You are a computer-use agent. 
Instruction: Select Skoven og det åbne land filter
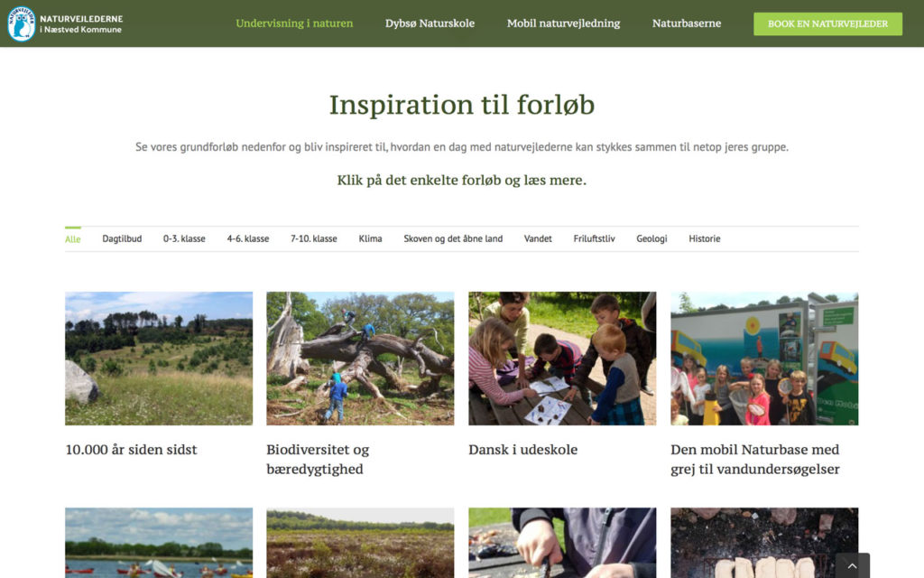coord(453,238)
